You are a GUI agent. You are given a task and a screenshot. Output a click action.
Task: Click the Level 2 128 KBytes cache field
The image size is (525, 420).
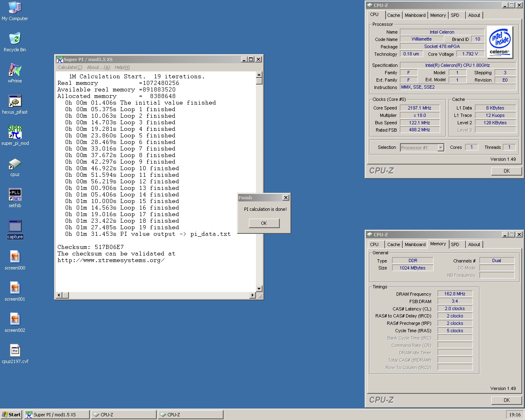coord(495,123)
